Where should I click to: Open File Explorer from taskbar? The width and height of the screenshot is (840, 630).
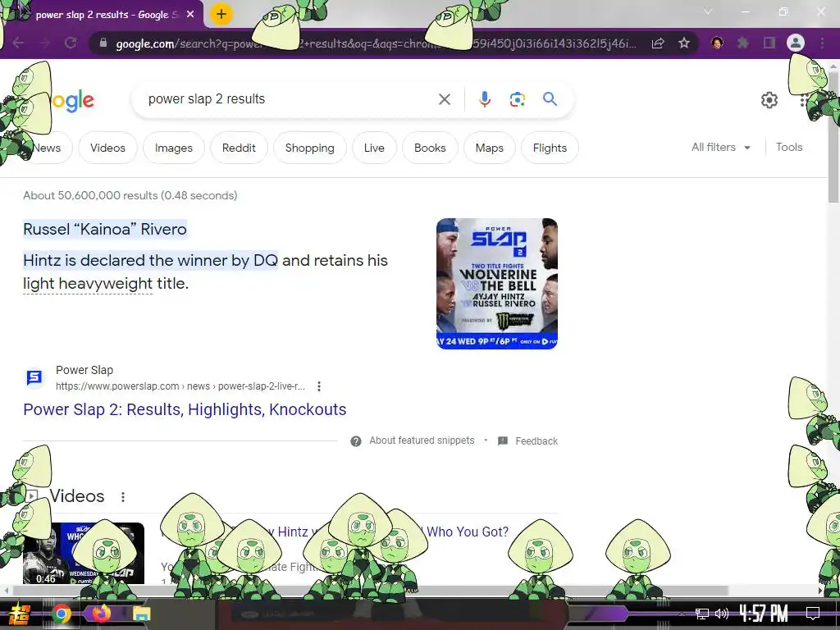pyautogui.click(x=141, y=614)
